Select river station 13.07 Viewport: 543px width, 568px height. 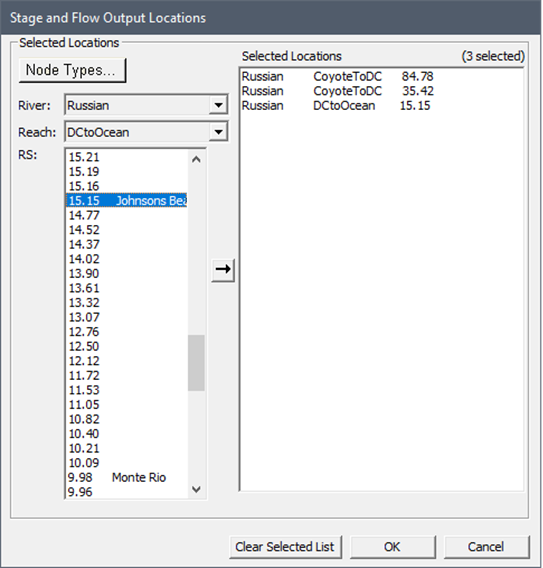point(127,317)
